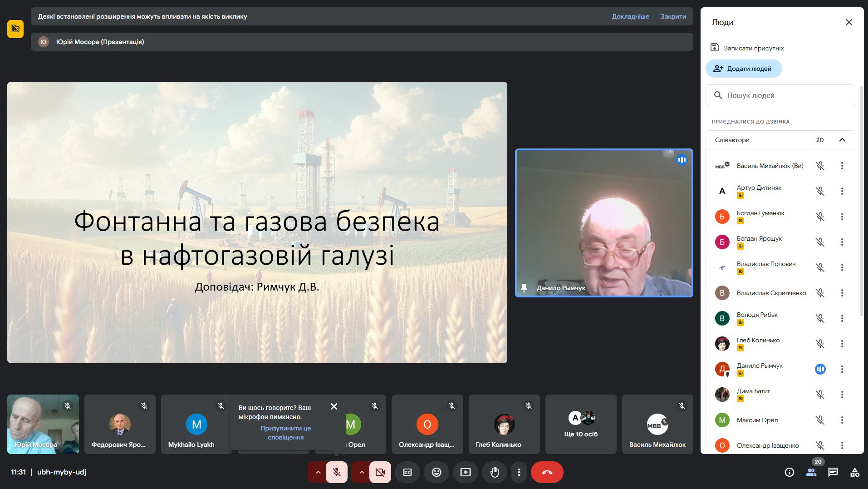
Task: Open meeting details info icon
Action: pyautogui.click(x=789, y=472)
